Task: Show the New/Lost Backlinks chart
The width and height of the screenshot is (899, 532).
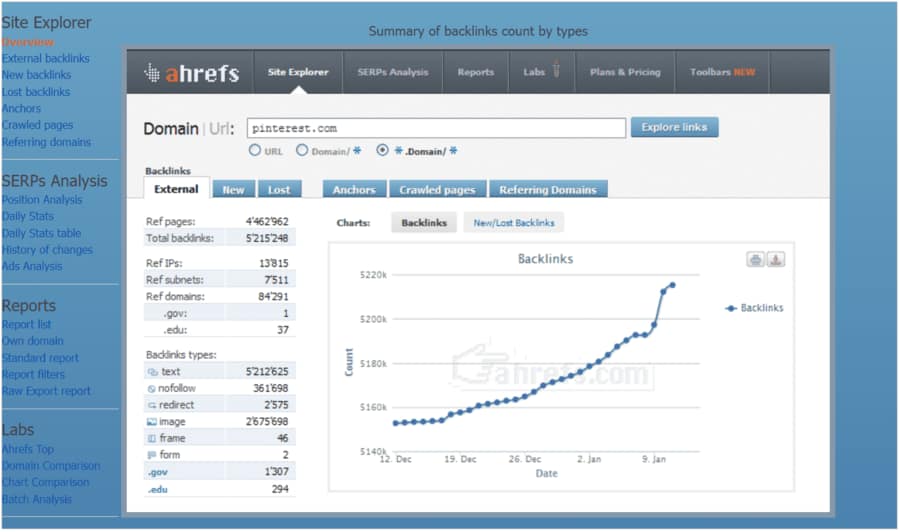Action: tap(514, 223)
